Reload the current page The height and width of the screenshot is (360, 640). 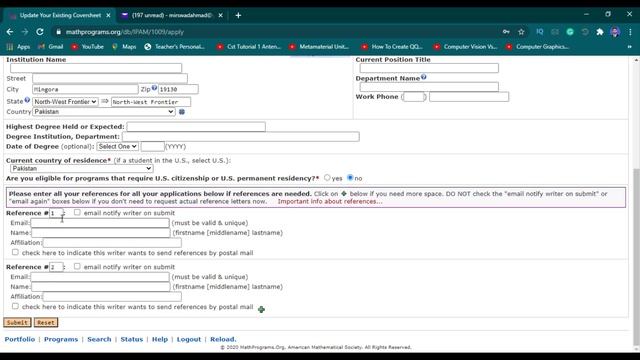pyautogui.click(x=40, y=32)
